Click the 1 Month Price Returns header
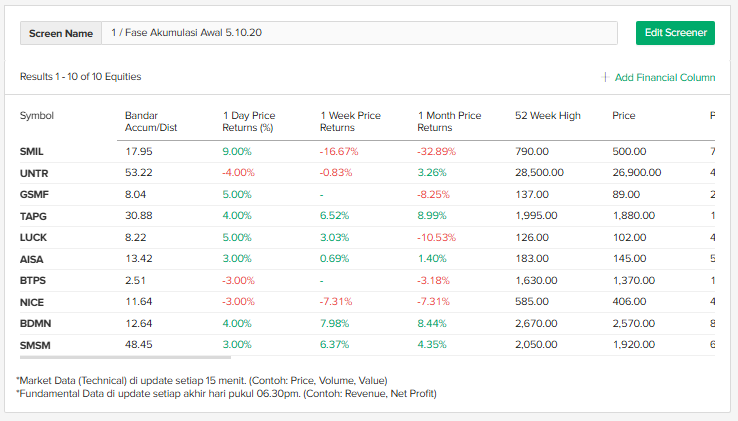 point(449,121)
